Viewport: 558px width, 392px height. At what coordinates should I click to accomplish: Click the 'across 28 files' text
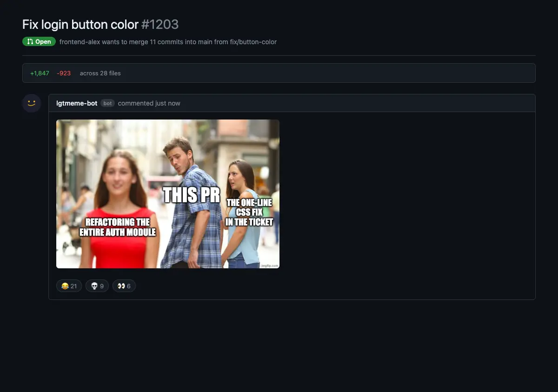[x=100, y=73]
